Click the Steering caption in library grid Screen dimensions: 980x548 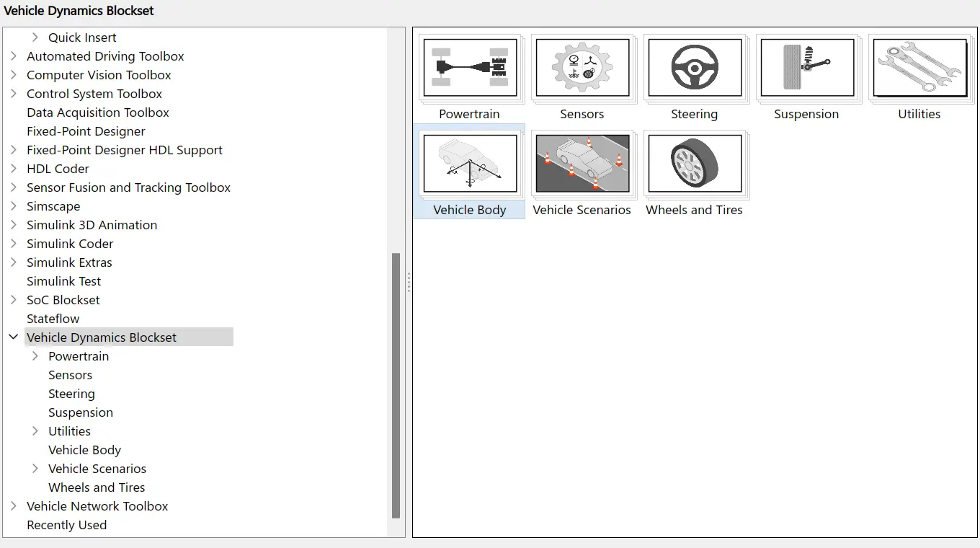click(695, 114)
